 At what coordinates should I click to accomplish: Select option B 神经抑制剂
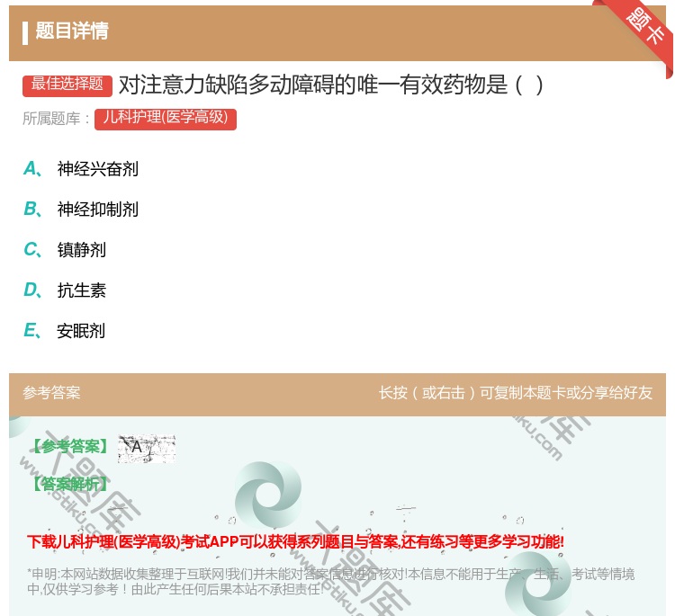pos(81,209)
